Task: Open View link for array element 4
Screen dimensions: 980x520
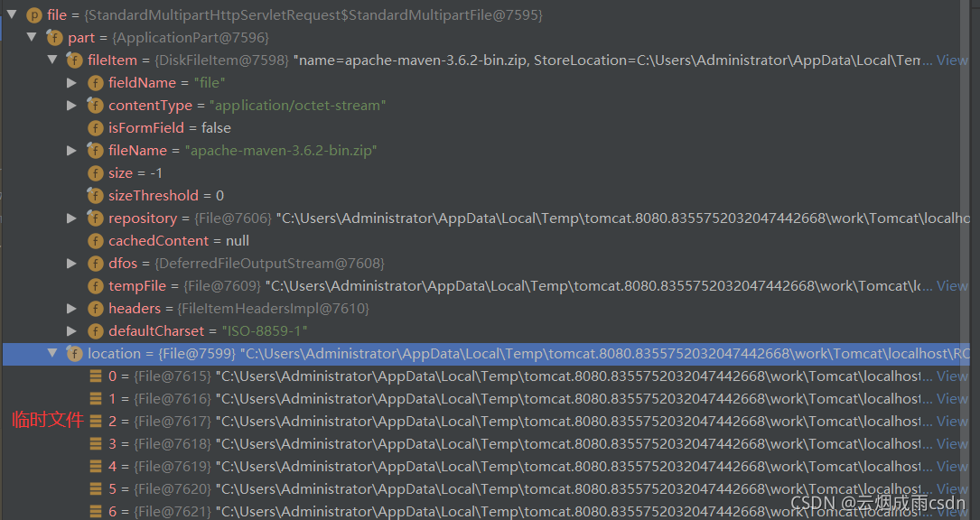Action: point(953,466)
